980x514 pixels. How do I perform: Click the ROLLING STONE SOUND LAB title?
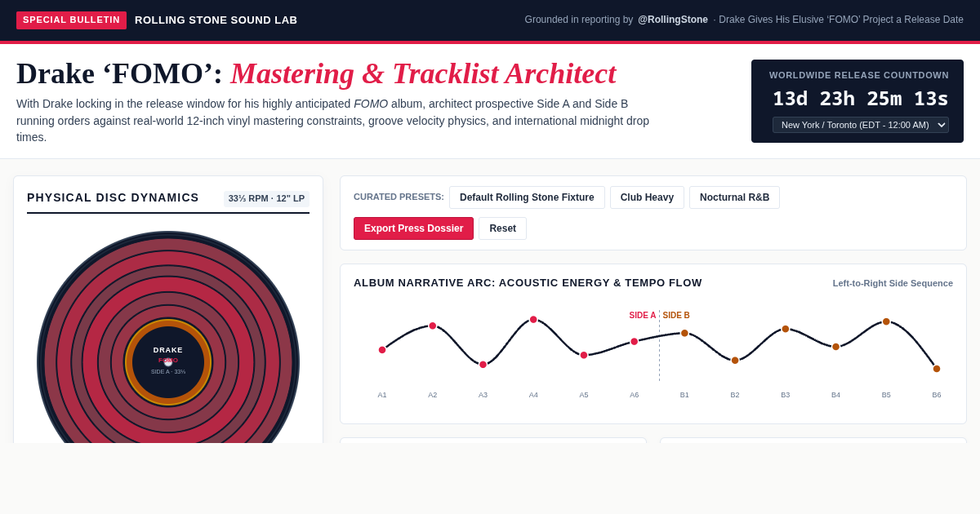pyautogui.click(x=216, y=20)
